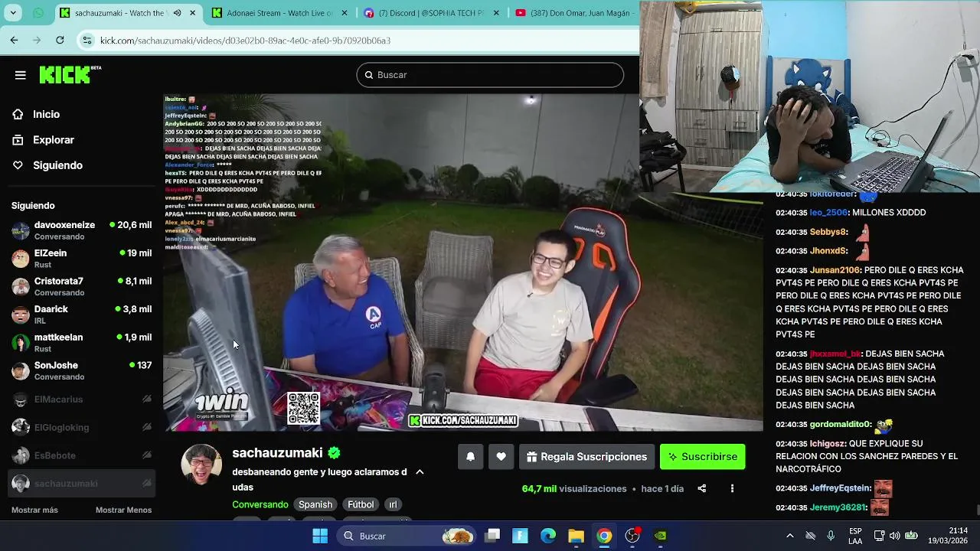
Task: Select the Spanish tag
Action: pyautogui.click(x=315, y=504)
